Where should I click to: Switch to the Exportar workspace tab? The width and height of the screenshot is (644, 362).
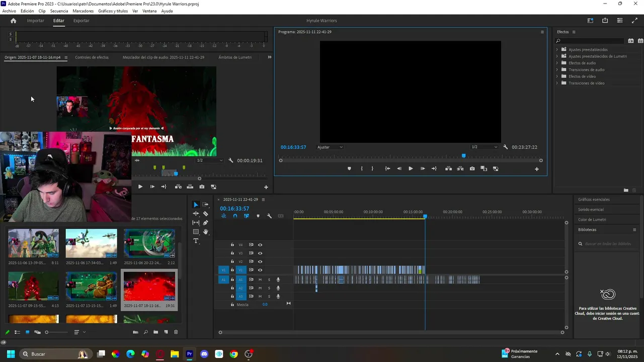pyautogui.click(x=81, y=21)
